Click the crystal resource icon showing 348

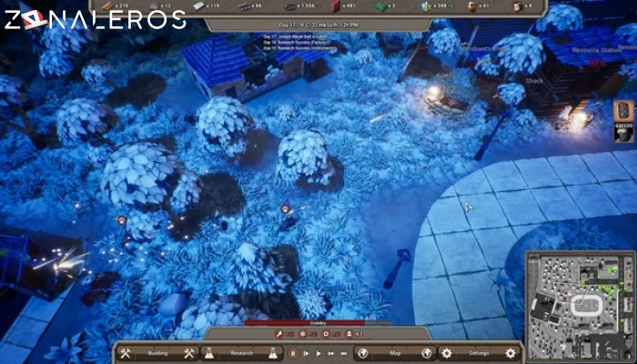426,6
